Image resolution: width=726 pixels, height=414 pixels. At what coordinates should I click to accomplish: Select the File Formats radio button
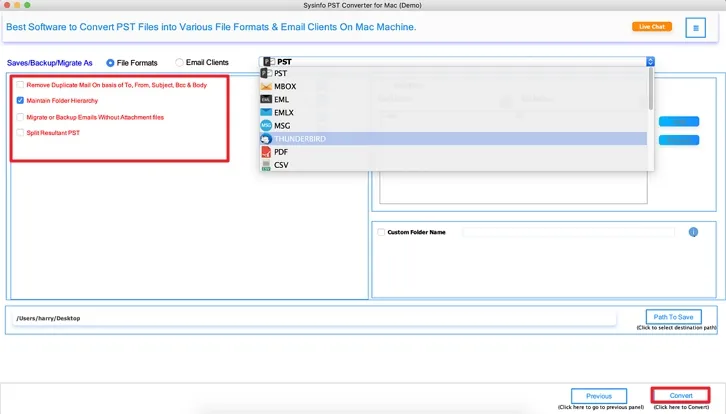110,63
